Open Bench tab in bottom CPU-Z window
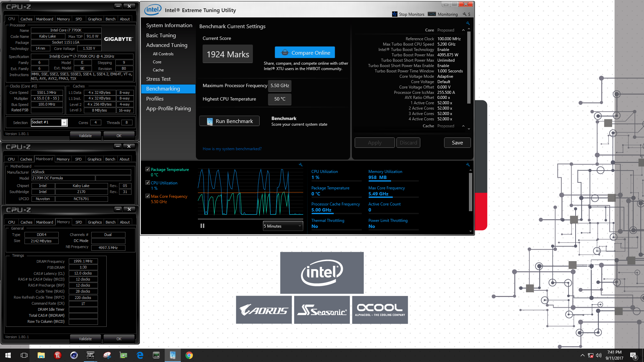Screen dimensions: 644x362 (x=110, y=222)
